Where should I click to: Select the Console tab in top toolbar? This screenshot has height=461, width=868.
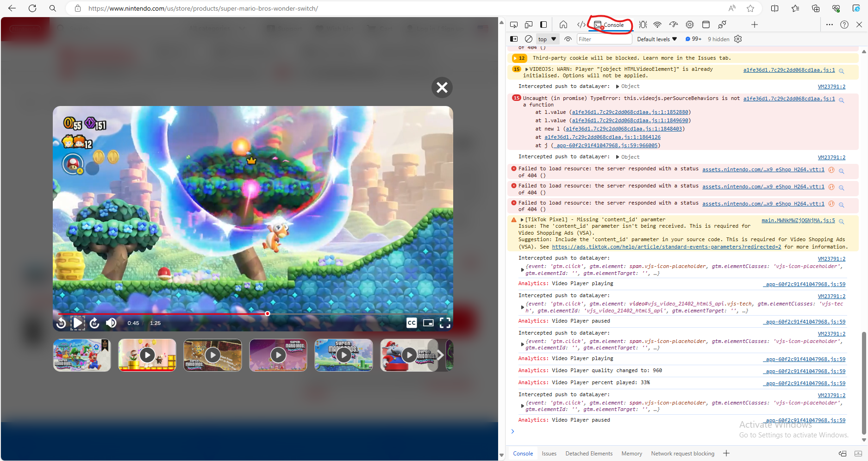click(x=609, y=25)
